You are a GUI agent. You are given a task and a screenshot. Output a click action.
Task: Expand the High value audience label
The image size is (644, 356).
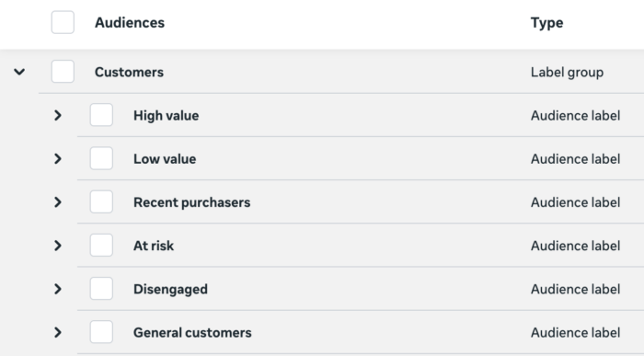(58, 115)
